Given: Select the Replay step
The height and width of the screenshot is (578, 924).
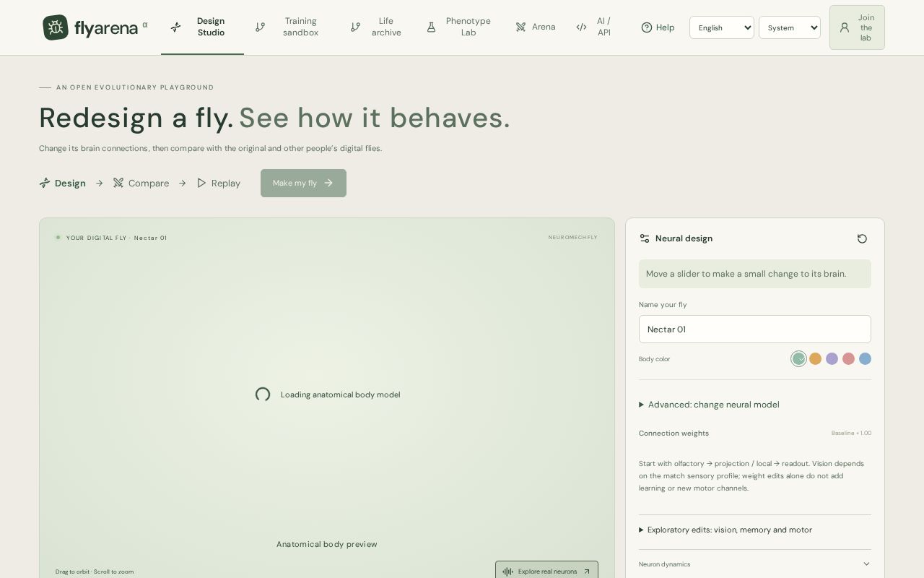Looking at the screenshot, I should coord(219,184).
